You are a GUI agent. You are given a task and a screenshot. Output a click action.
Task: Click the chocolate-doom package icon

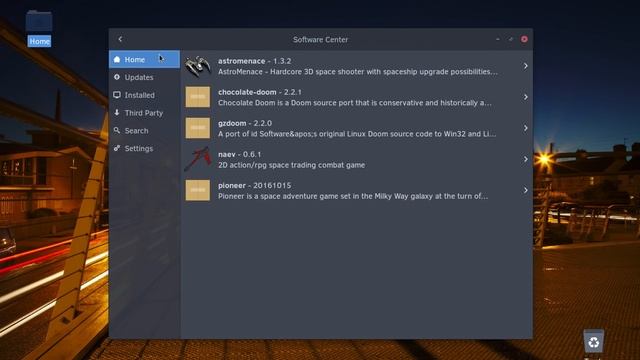pyautogui.click(x=198, y=97)
